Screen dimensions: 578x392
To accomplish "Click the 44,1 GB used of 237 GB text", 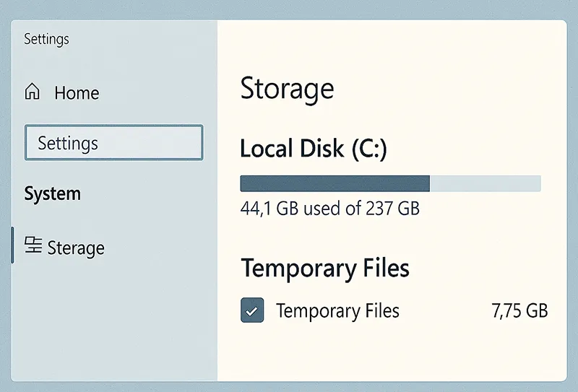I will [329, 209].
